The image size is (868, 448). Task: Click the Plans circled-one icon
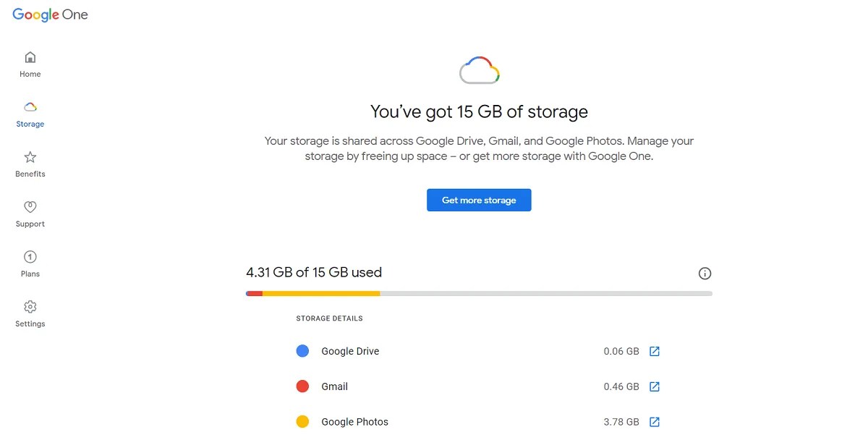click(x=30, y=257)
